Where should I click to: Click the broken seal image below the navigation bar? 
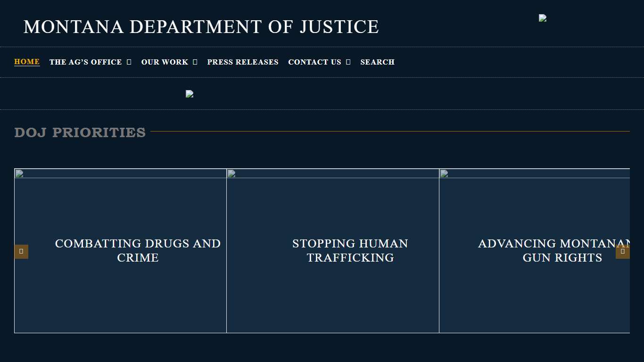tap(190, 94)
